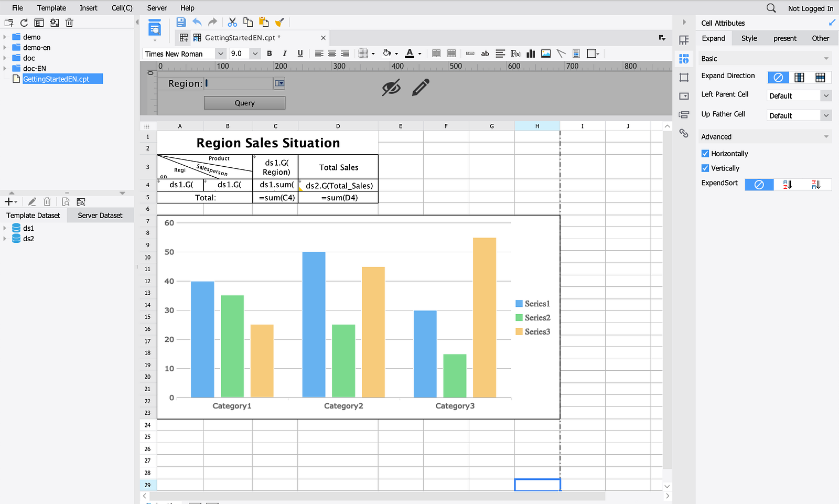Toggle underline formatting

[300, 53]
